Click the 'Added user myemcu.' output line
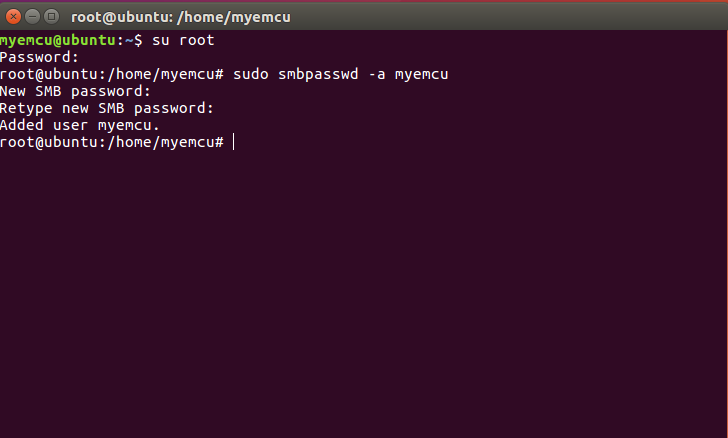The width and height of the screenshot is (728, 438). (80, 125)
